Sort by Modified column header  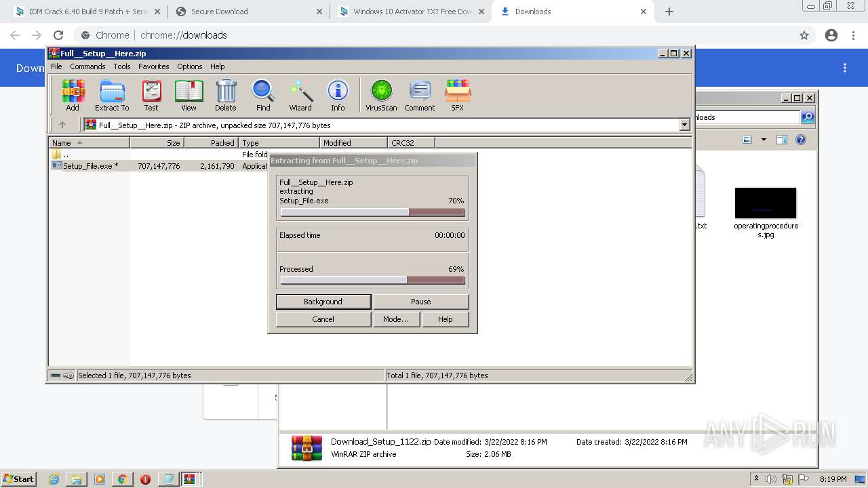coord(353,143)
